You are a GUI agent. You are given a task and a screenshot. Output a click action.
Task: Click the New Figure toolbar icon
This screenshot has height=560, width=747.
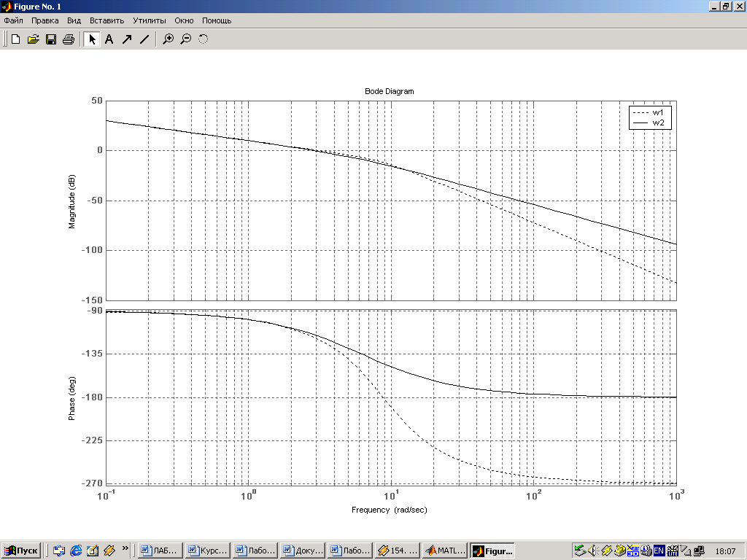click(x=15, y=39)
